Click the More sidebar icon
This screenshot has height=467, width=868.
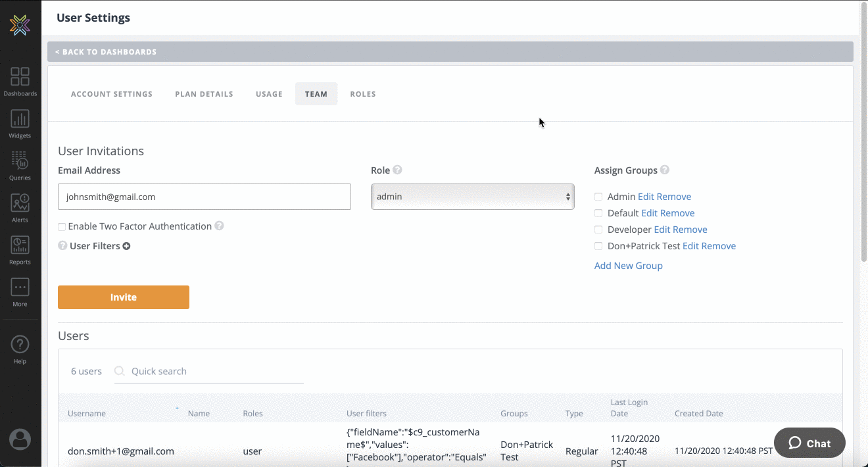pyautogui.click(x=20, y=291)
